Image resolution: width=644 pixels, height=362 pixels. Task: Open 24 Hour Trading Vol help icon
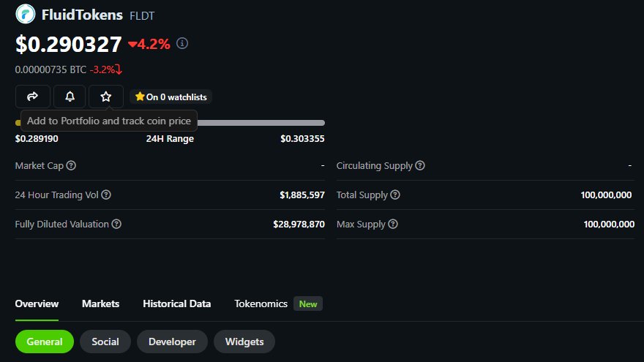point(106,195)
